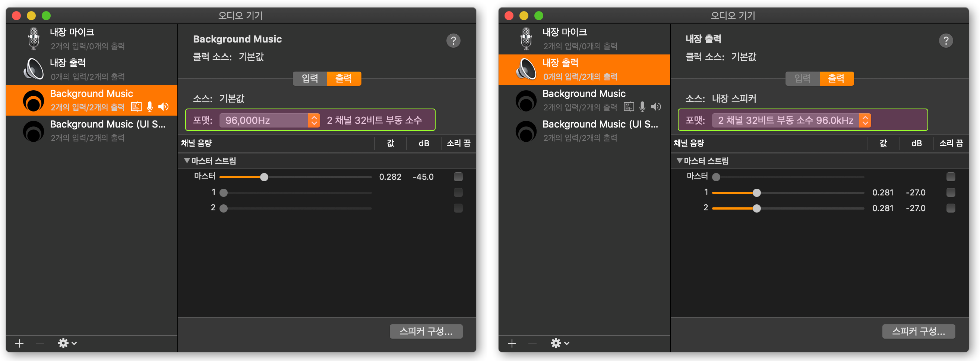The image size is (980, 361).
Task: Click the Background Music device icon in right window
Action: 527,101
